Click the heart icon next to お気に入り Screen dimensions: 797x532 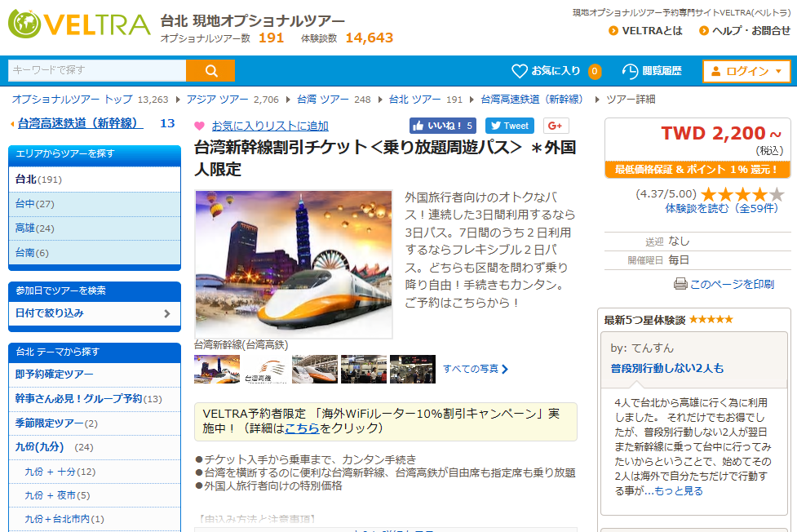(x=519, y=71)
